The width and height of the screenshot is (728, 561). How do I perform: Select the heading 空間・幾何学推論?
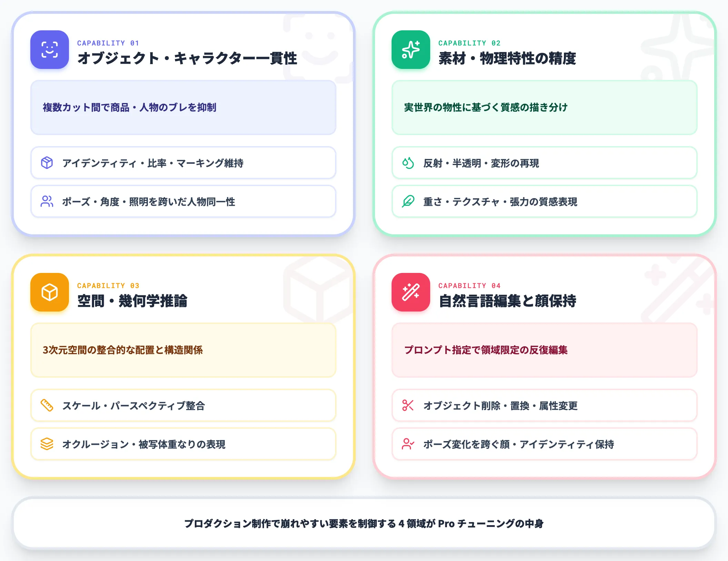point(132,301)
